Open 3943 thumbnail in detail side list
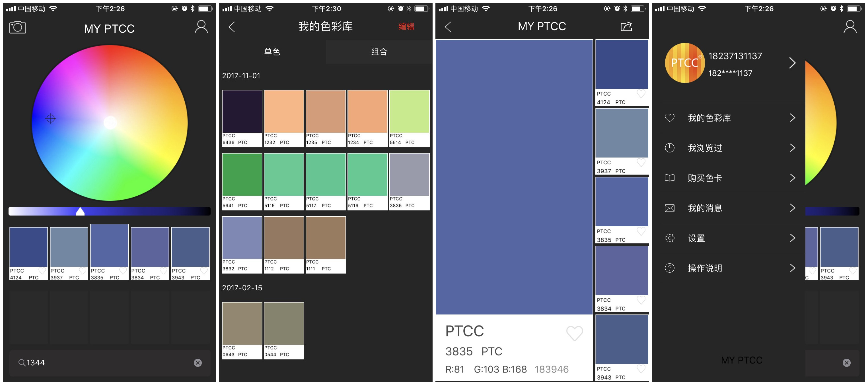Viewport: 868px width, 385px height. [622, 348]
